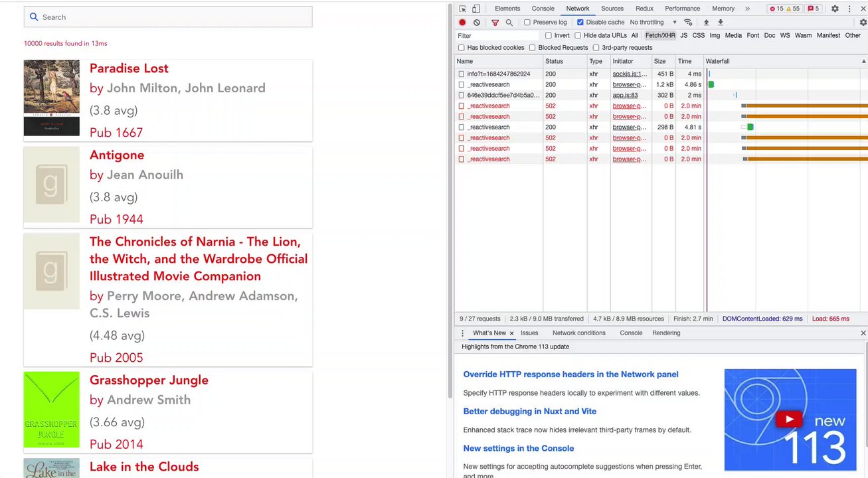868x478 pixels.
Task: Open Better debugging in Nuxt and Vite link
Action: coord(530,412)
